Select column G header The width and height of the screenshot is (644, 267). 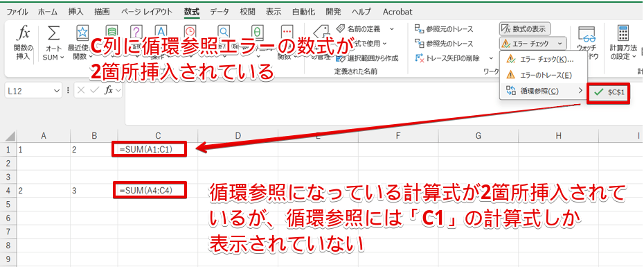(478, 136)
